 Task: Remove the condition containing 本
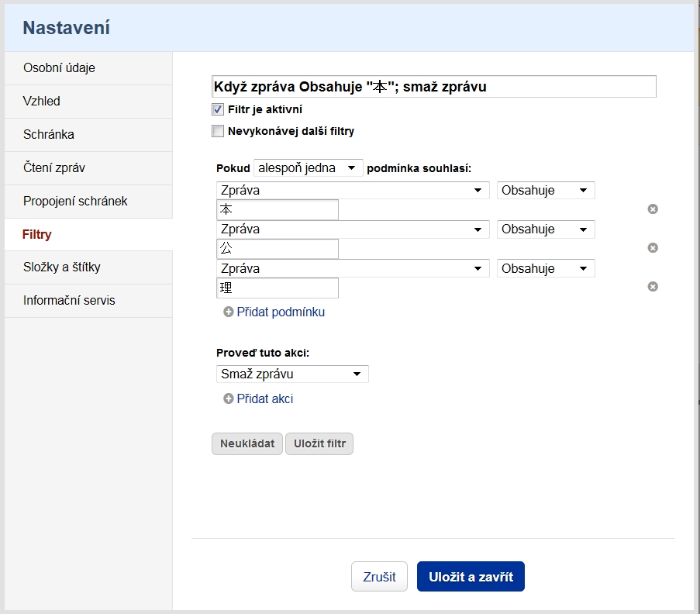coord(653,209)
